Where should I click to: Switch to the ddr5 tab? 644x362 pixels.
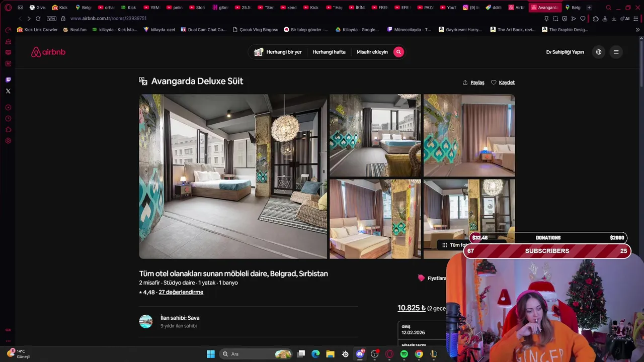(494, 8)
